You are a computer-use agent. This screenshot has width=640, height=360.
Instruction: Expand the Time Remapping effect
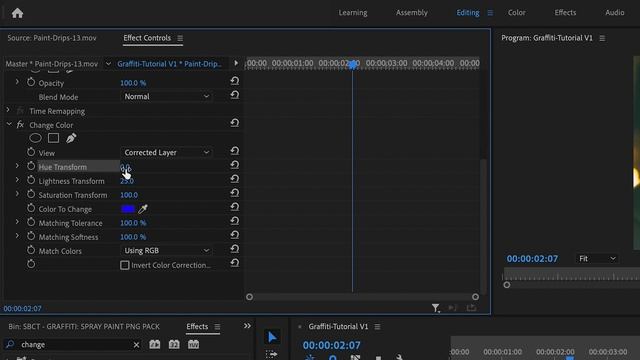click(x=8, y=110)
